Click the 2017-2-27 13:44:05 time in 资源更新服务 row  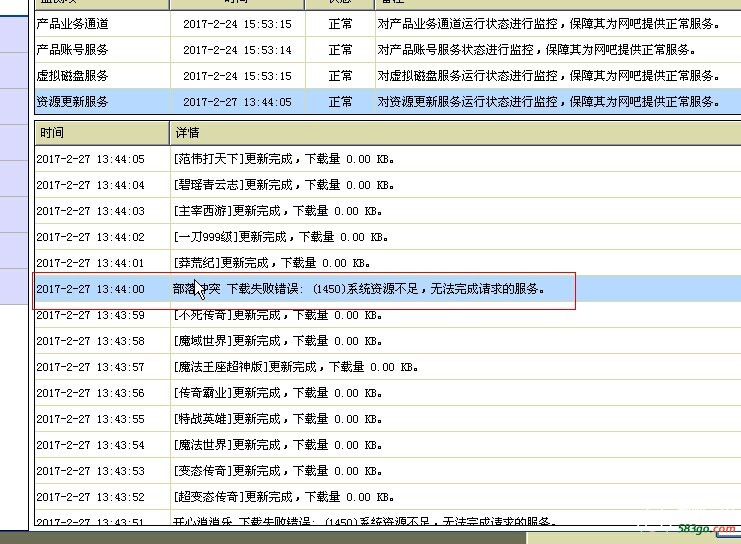237,102
